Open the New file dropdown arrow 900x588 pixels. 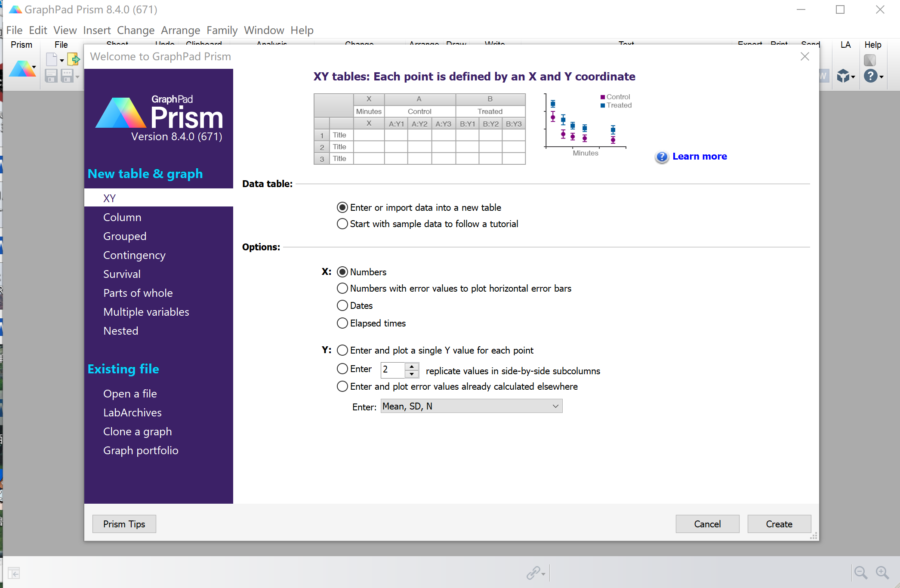tap(62, 61)
